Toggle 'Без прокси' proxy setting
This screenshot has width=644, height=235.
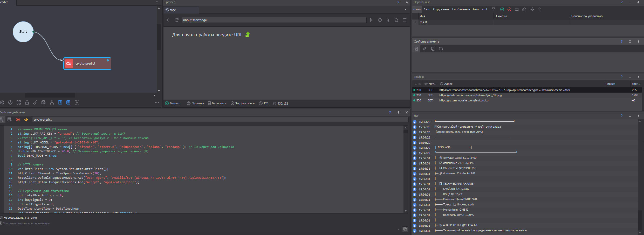(217, 103)
